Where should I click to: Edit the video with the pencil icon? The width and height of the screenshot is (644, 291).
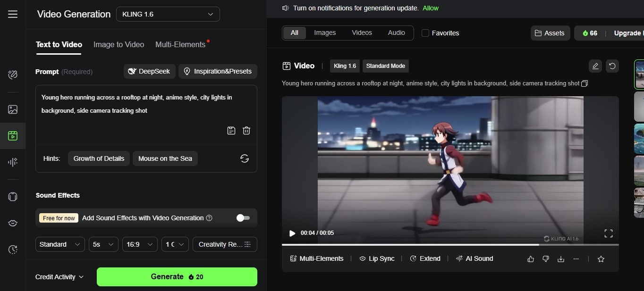(x=595, y=66)
